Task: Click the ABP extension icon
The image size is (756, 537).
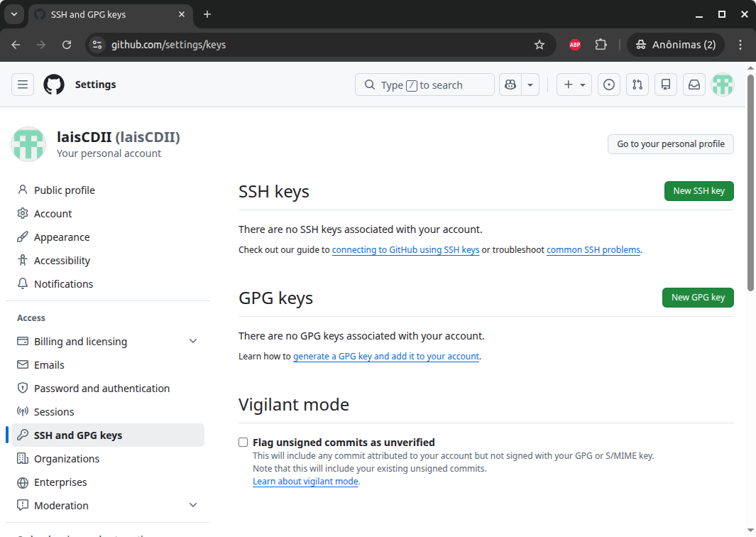Action: (x=575, y=45)
